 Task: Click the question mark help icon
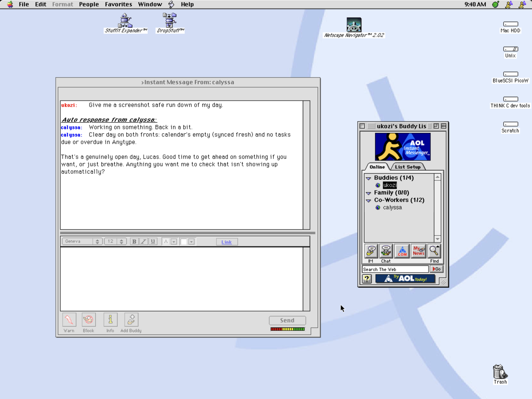click(367, 279)
